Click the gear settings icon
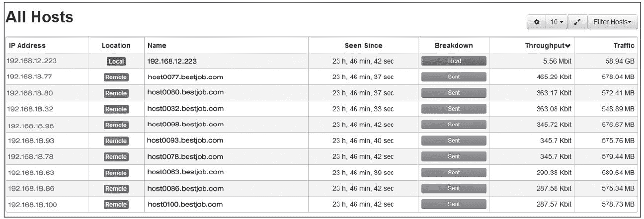Image resolution: width=644 pixels, height=219 pixels. pyautogui.click(x=536, y=22)
